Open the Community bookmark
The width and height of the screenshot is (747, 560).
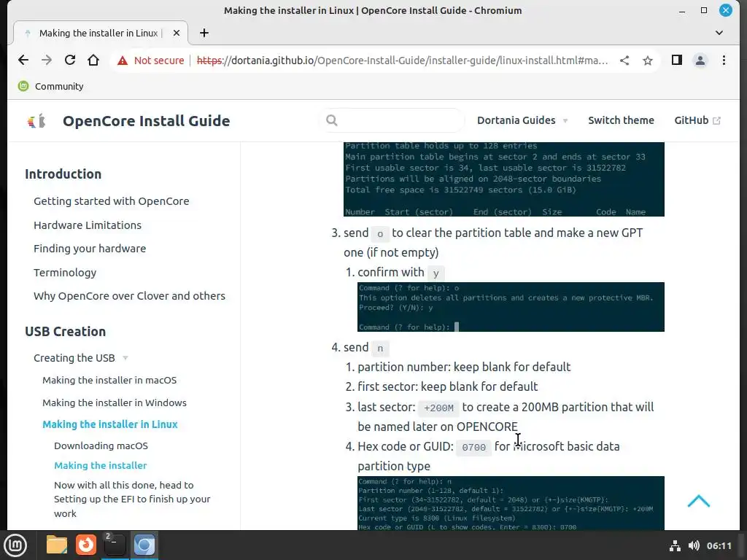pyautogui.click(x=50, y=86)
